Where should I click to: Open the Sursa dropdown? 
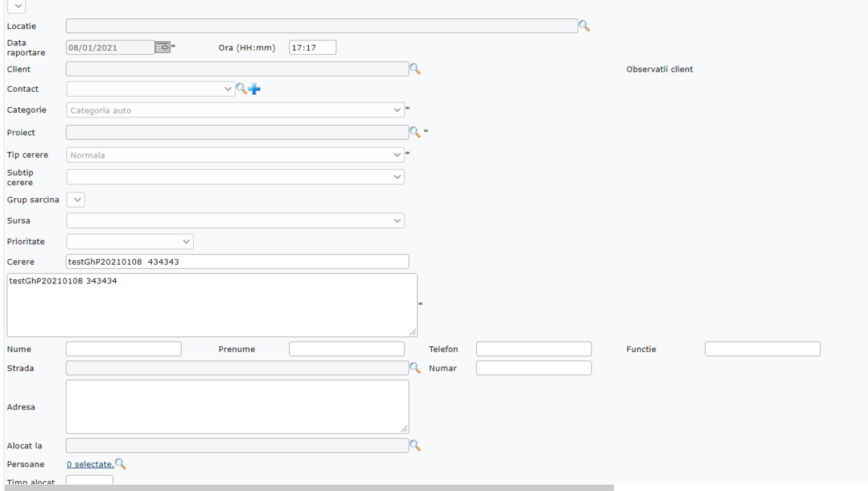(x=235, y=221)
